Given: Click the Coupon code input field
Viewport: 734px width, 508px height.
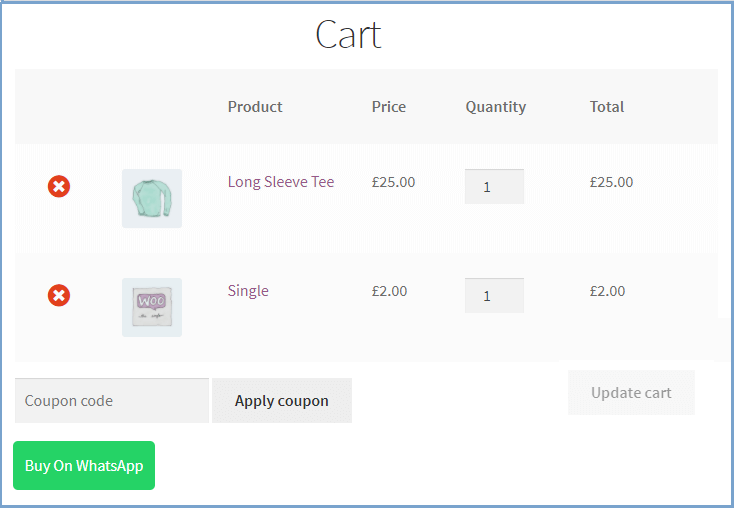Looking at the screenshot, I should 112,401.
